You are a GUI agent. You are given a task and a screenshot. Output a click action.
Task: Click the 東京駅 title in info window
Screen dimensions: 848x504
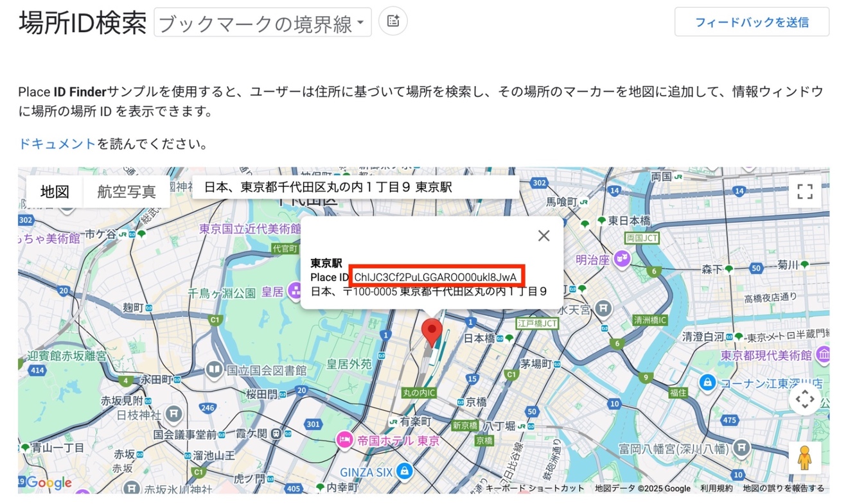point(326,263)
